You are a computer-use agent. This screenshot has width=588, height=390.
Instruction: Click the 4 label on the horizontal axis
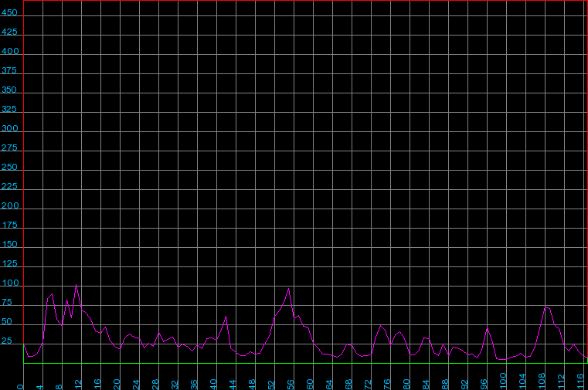(39, 387)
